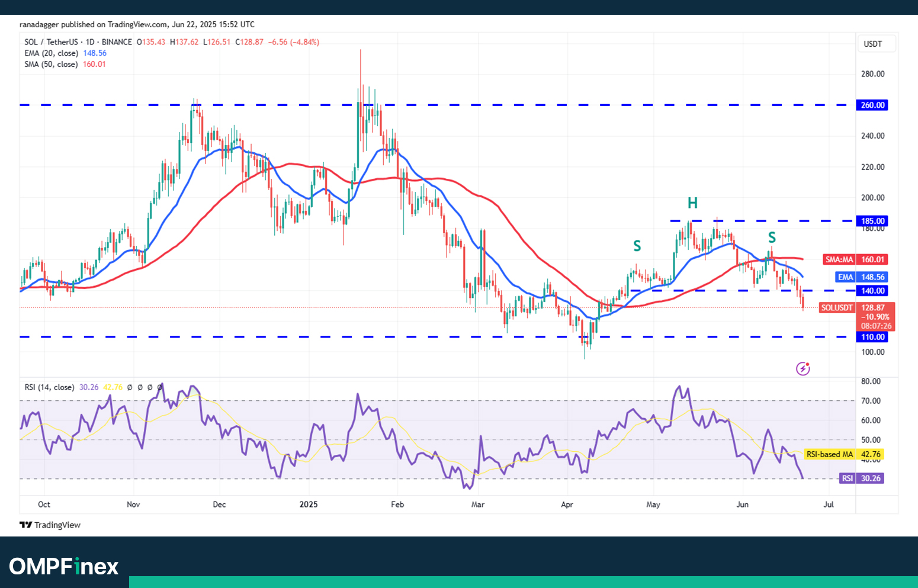The width and height of the screenshot is (918, 588).
Task: Open the USDT currency selector
Action: (873, 44)
